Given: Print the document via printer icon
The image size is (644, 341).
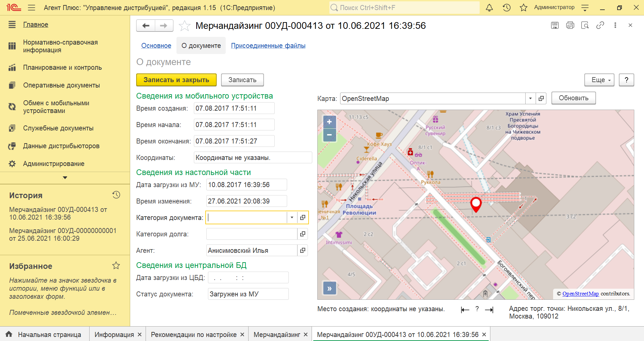Looking at the screenshot, I should tap(570, 25).
